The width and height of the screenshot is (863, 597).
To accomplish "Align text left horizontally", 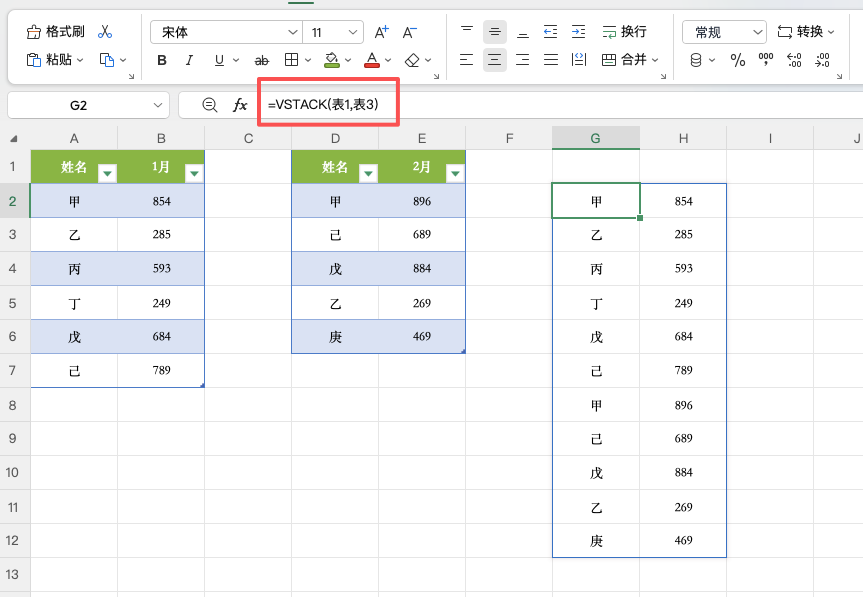I will [466, 59].
